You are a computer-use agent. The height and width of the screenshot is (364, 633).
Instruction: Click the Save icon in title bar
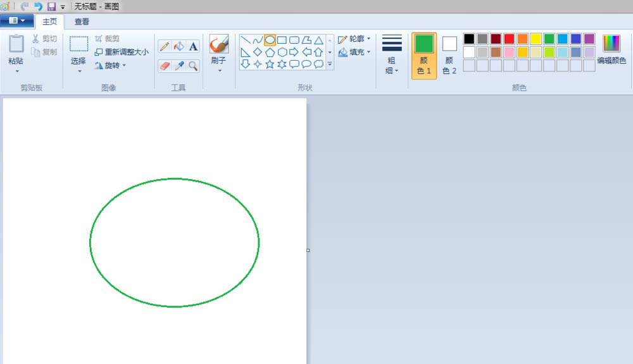51,6
